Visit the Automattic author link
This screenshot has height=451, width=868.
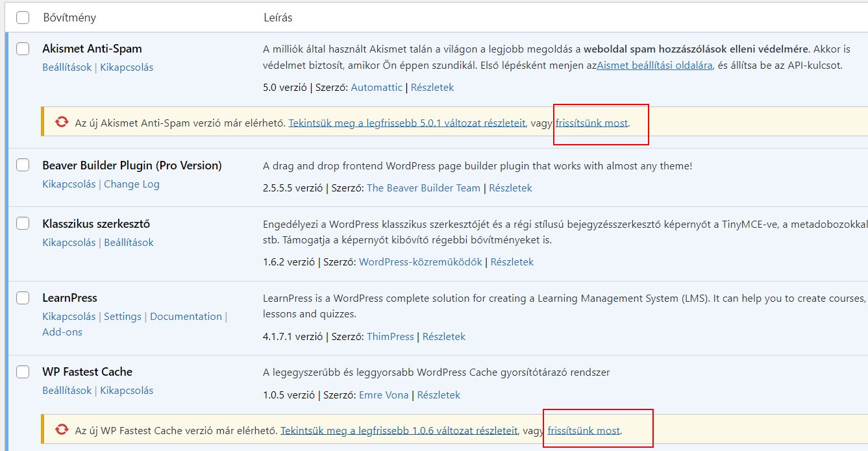pos(377,87)
